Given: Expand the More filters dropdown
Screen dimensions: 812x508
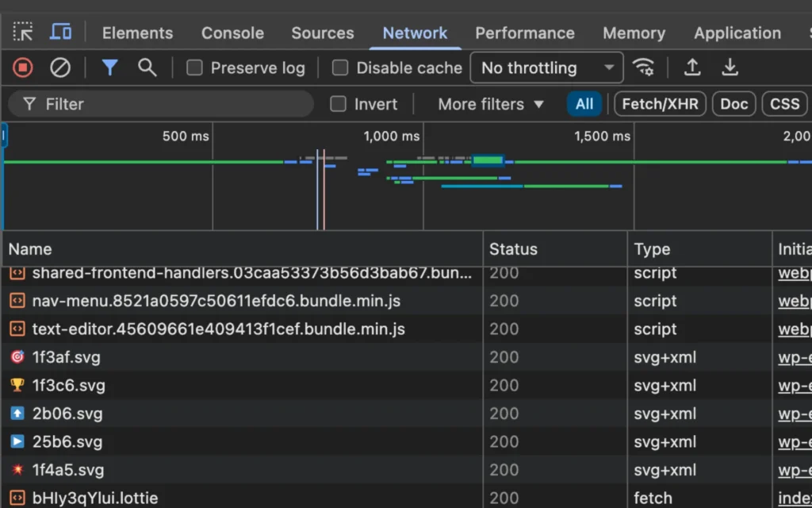Looking at the screenshot, I should [x=491, y=104].
